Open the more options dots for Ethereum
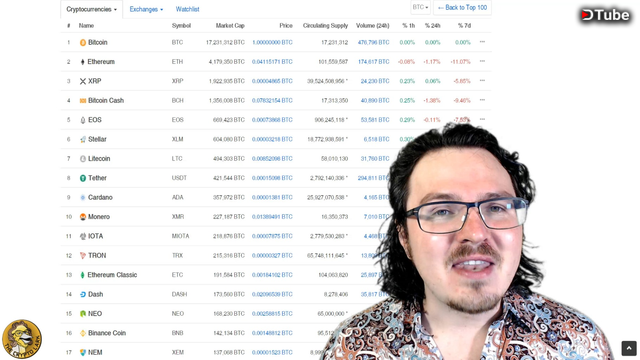Viewport: 640px width, 360px height. [482, 61]
